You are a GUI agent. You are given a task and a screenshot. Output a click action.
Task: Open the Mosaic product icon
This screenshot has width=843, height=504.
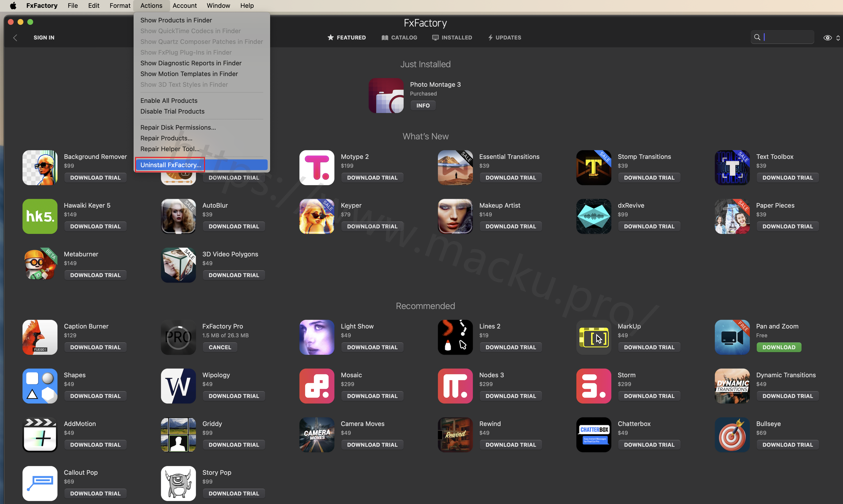click(x=317, y=386)
